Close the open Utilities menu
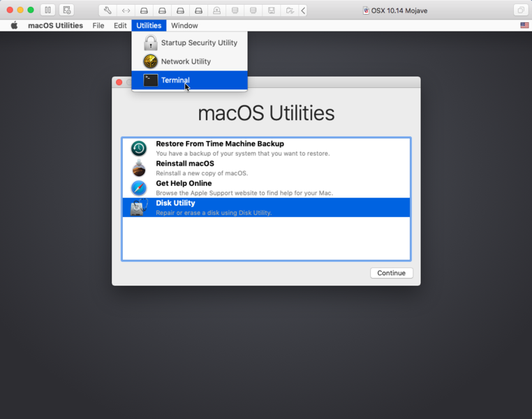The image size is (532, 419). tap(149, 25)
